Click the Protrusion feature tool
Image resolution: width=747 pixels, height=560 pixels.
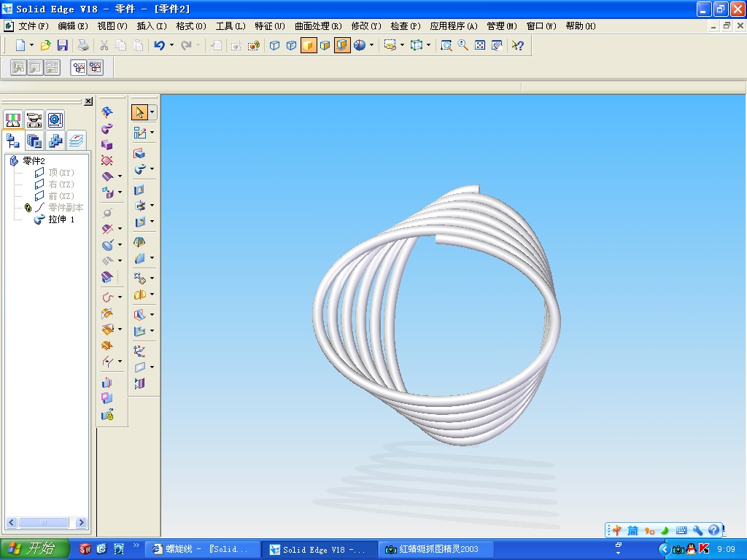pyautogui.click(x=139, y=153)
